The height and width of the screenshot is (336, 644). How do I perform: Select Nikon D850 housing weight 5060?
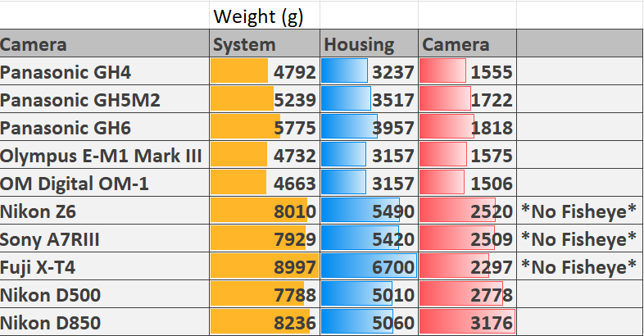(369, 322)
